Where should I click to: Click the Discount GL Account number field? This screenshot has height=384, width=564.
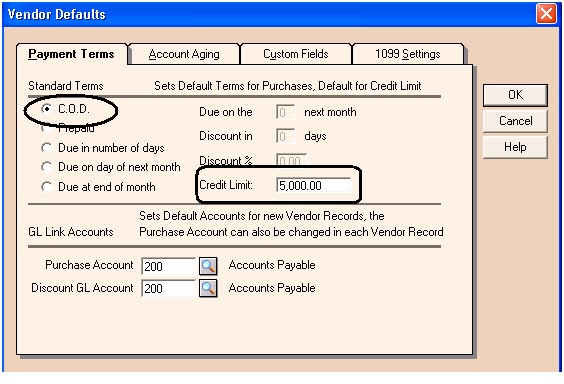point(168,288)
